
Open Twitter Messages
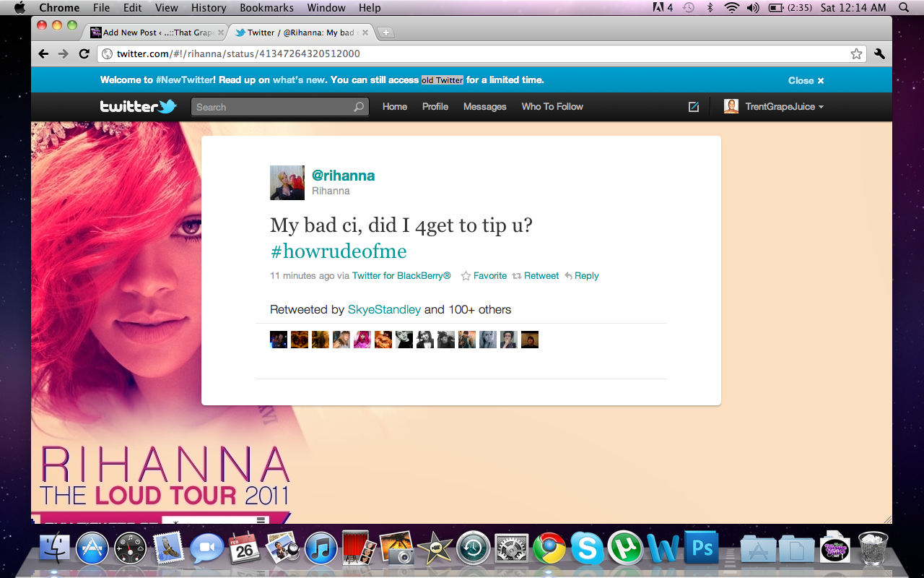[x=484, y=107]
